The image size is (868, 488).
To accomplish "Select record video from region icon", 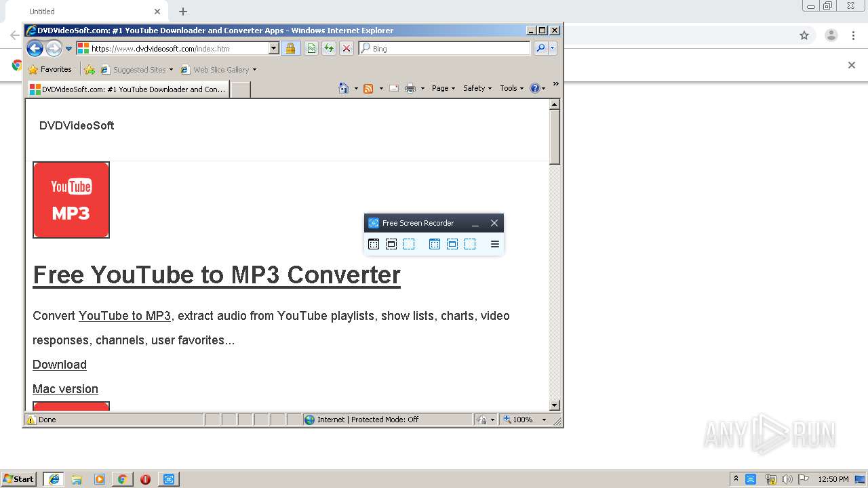I will (x=470, y=244).
